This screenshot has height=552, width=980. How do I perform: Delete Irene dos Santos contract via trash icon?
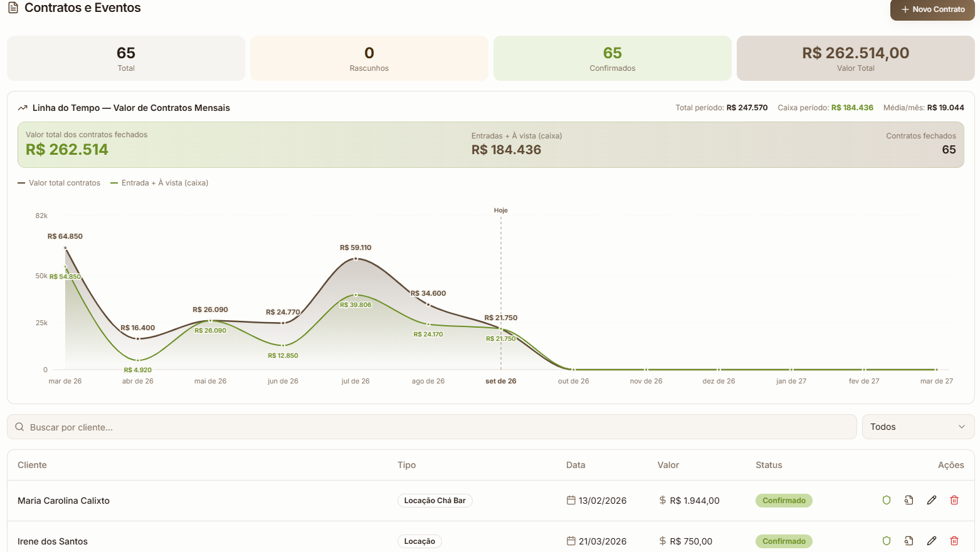(954, 541)
